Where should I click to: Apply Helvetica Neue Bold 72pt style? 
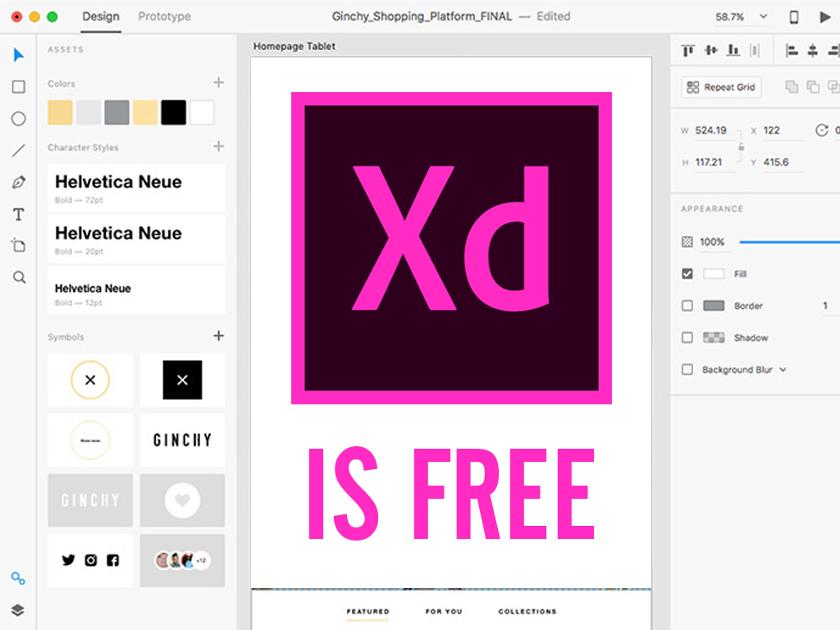[x=137, y=188]
